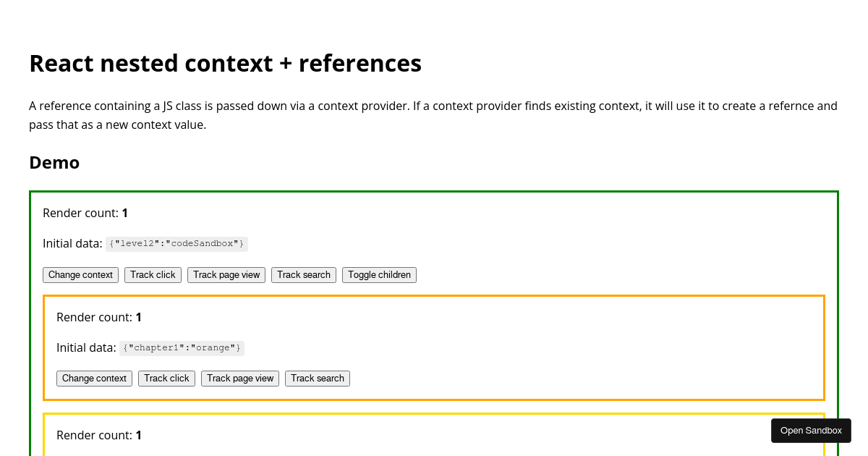Open Sandbox button
Viewport: 868px width, 456px height.
tap(811, 431)
